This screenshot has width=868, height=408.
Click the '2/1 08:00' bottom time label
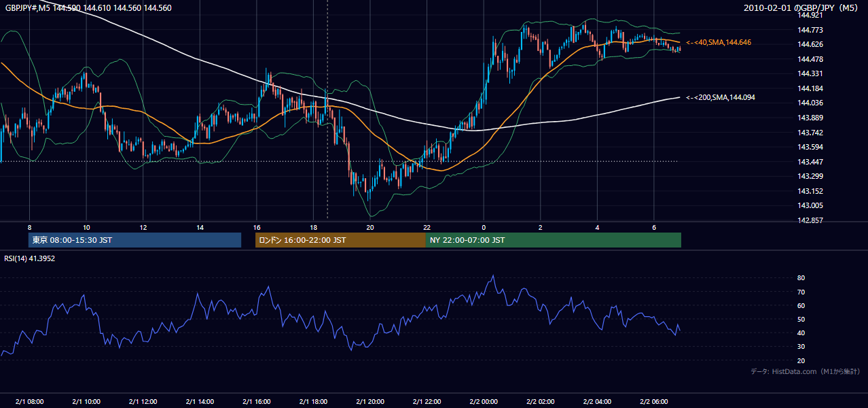[29, 401]
